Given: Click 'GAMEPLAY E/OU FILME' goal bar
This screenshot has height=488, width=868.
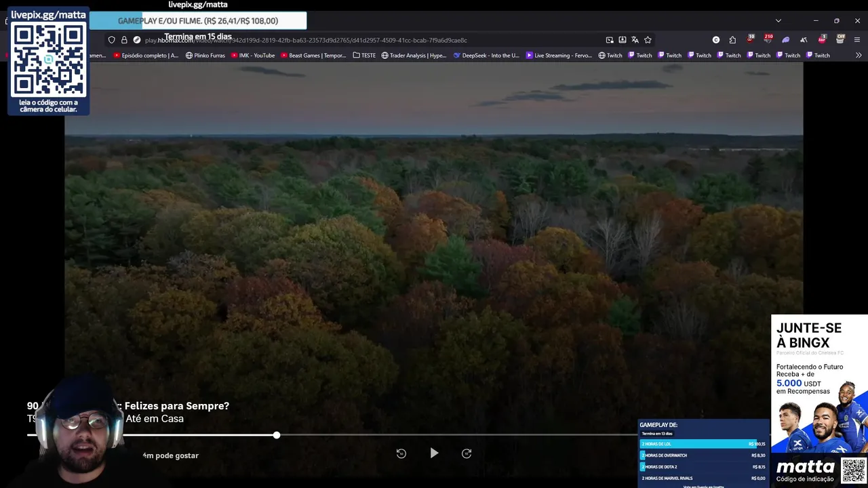Looking at the screenshot, I should [198, 21].
